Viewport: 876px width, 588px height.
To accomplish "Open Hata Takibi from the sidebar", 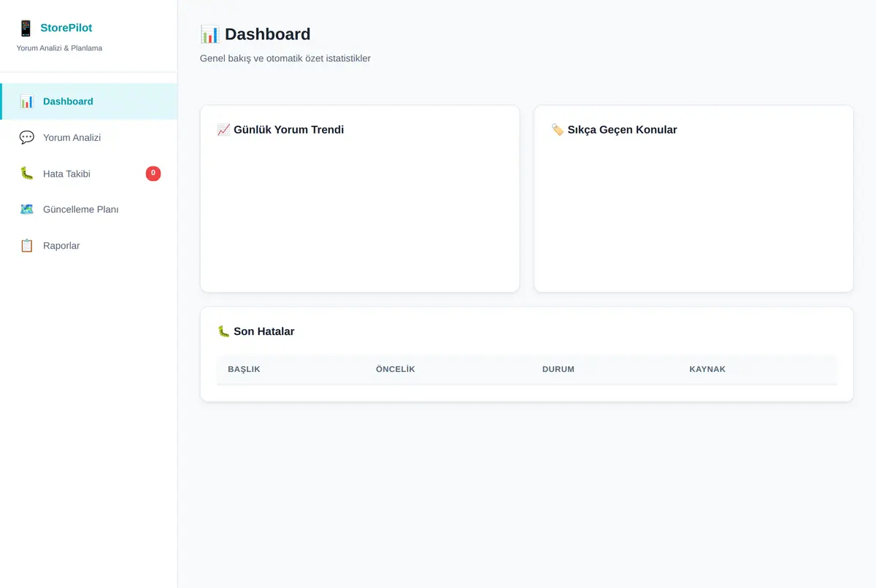I will point(89,174).
